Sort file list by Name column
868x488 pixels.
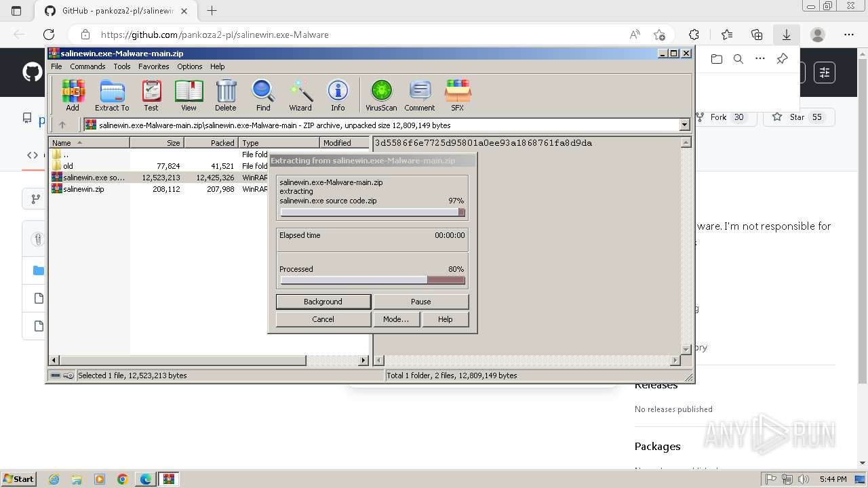pyautogui.click(x=89, y=143)
